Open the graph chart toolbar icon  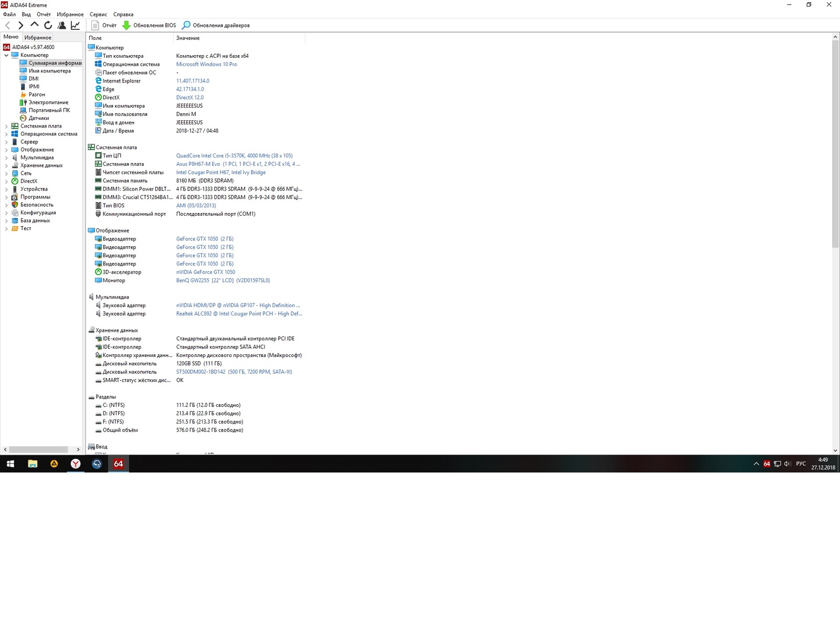tap(76, 25)
